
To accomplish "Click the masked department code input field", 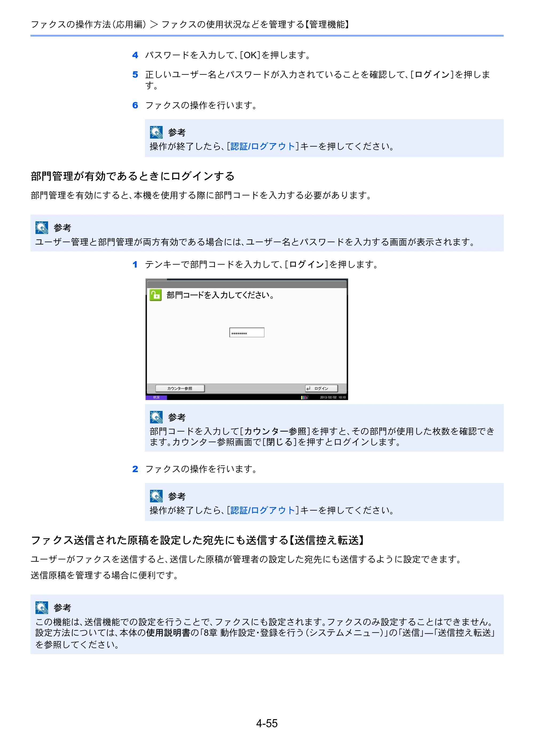I will pos(247,332).
